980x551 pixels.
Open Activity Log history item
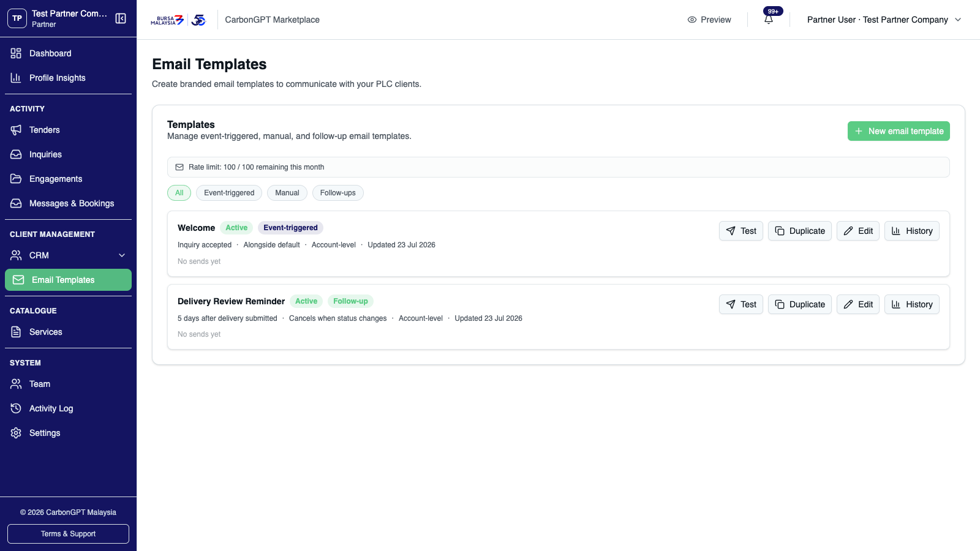[16, 408]
